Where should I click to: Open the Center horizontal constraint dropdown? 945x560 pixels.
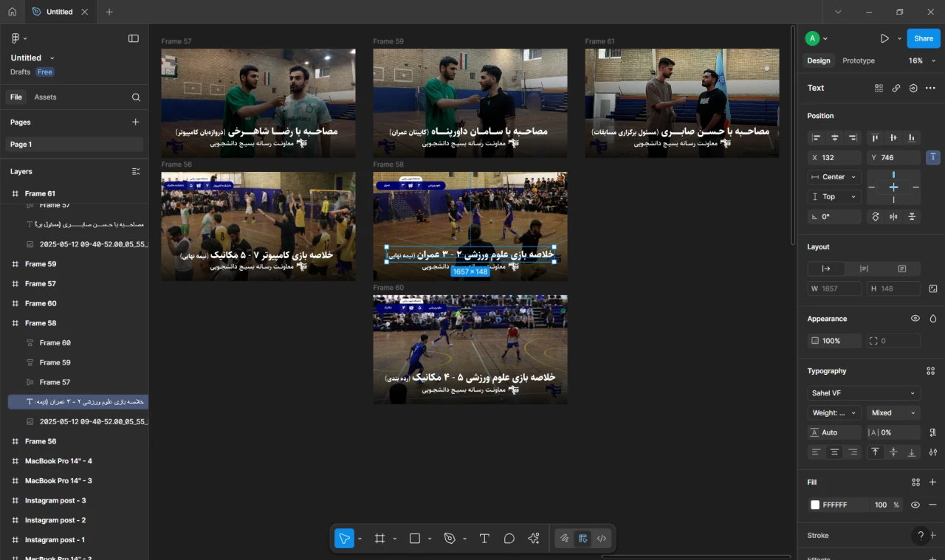(x=835, y=177)
